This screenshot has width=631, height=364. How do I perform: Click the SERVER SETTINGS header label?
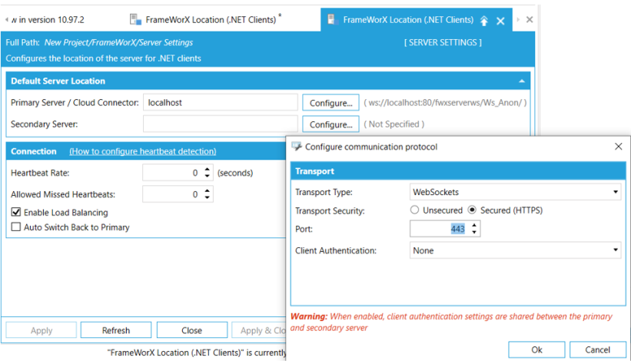pos(443,43)
